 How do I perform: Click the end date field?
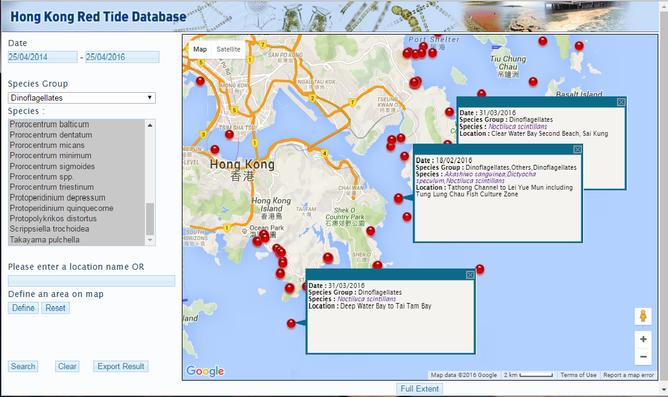(122, 57)
